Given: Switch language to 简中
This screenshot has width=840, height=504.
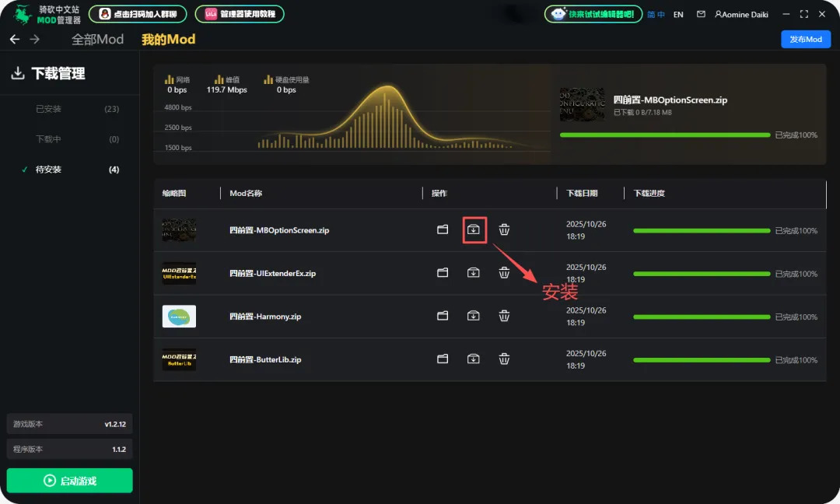Looking at the screenshot, I should [656, 14].
